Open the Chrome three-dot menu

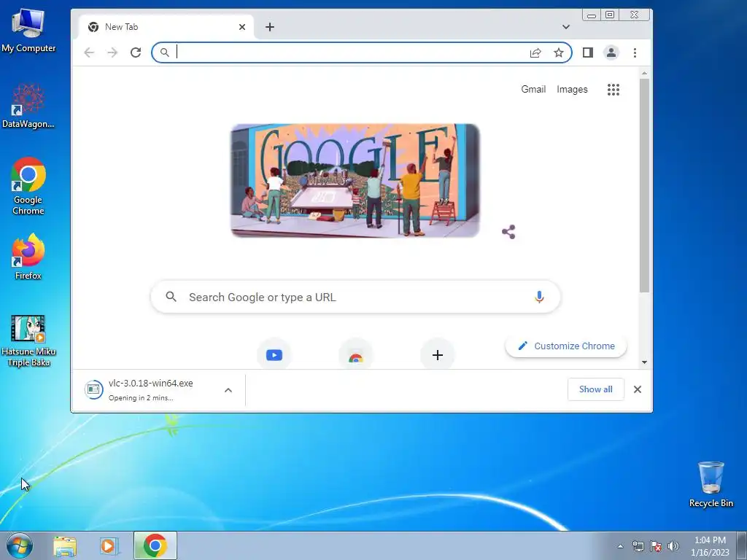pyautogui.click(x=635, y=52)
